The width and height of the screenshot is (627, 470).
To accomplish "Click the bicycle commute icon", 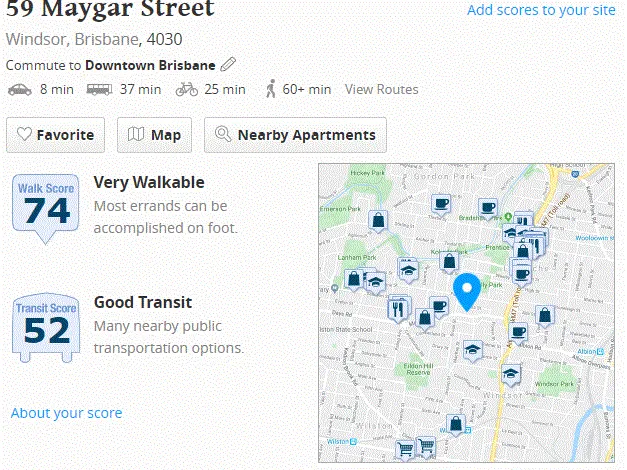I will tap(187, 89).
